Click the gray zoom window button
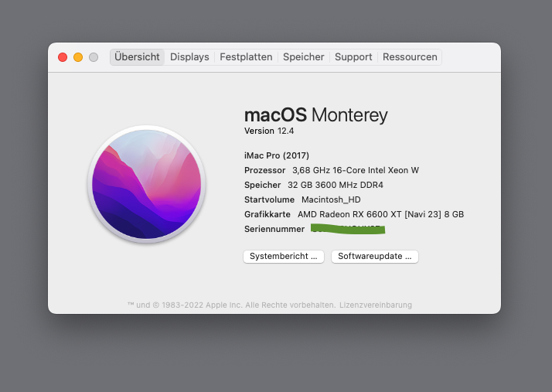 [x=94, y=57]
